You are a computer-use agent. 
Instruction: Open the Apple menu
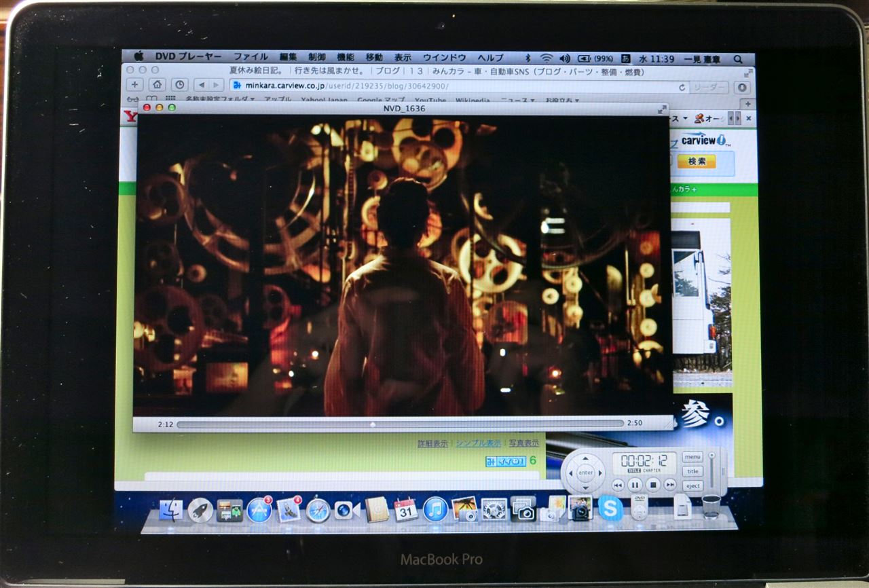[x=138, y=57]
